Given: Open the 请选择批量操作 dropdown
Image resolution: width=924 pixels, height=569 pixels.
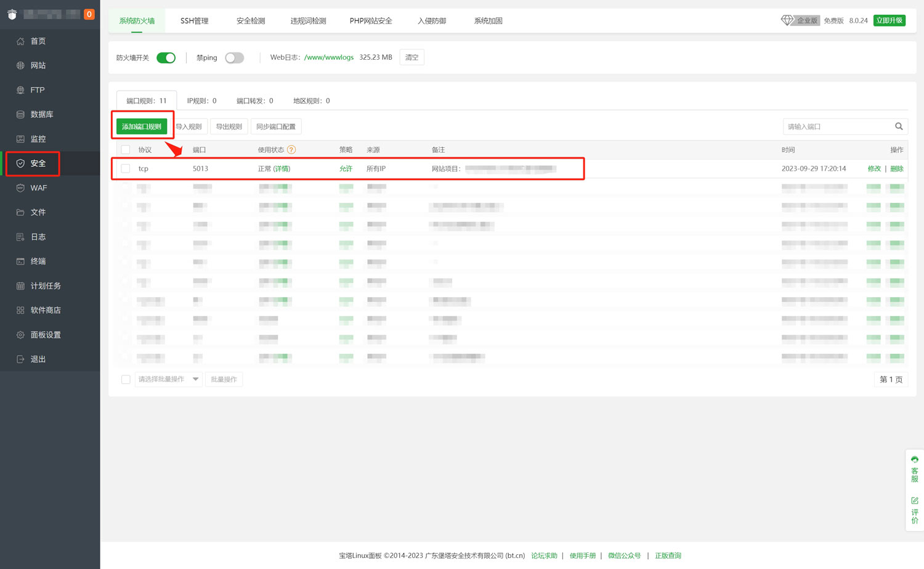Looking at the screenshot, I should click(x=168, y=379).
